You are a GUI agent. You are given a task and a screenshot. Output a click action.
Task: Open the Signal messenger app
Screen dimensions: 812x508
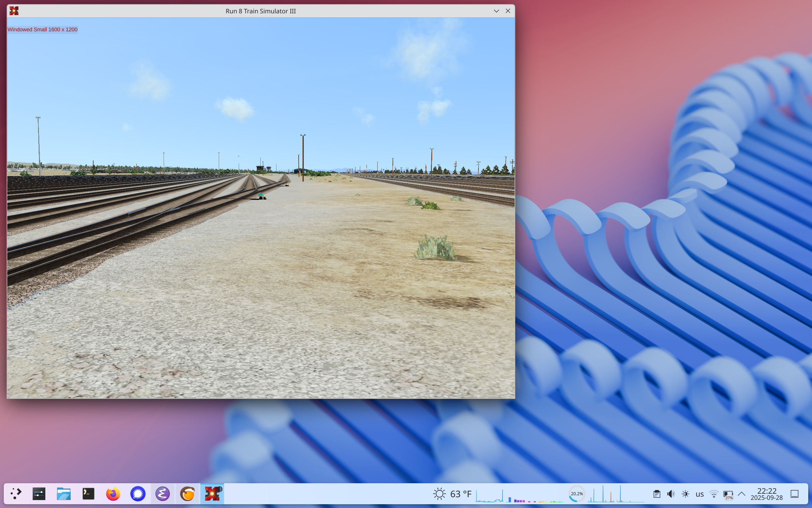138,494
